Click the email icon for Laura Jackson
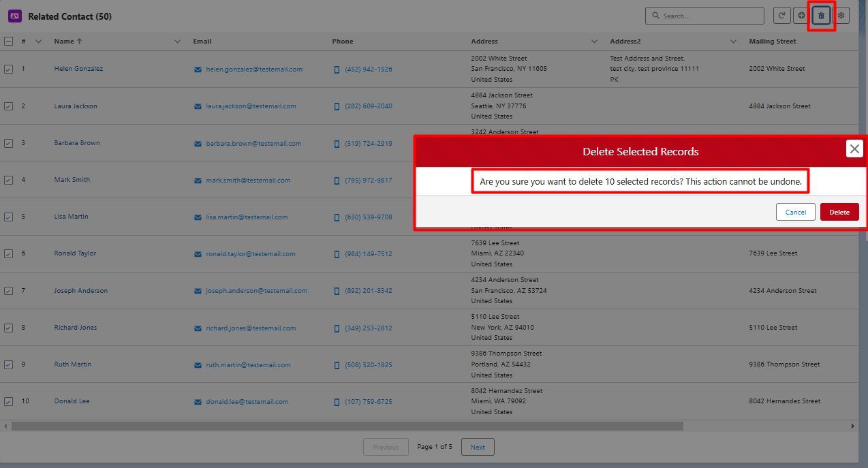Viewport: 868px width, 468px height. point(198,106)
